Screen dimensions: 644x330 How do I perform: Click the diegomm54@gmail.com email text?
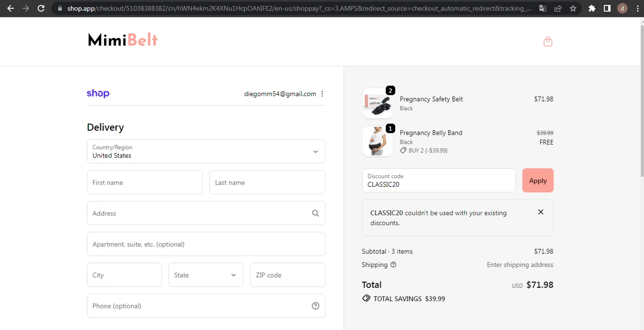tap(280, 94)
